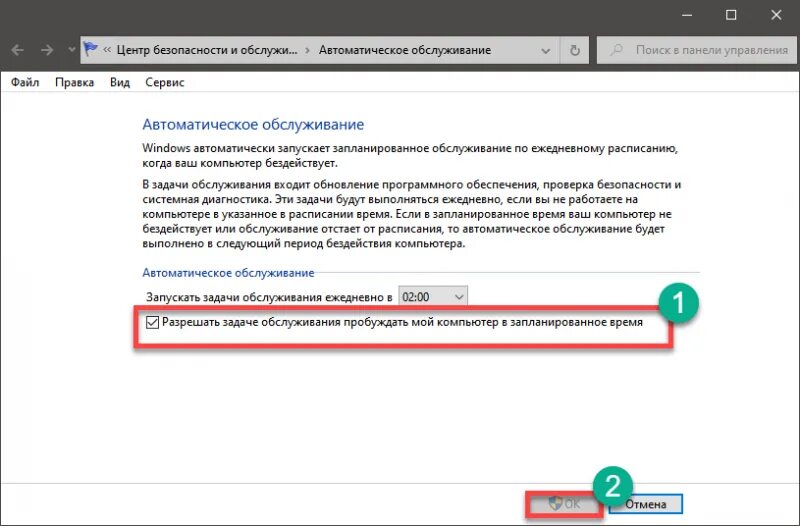Image resolution: width=800 pixels, height=526 pixels.
Task: Open the Правка menu
Action: tap(74, 82)
